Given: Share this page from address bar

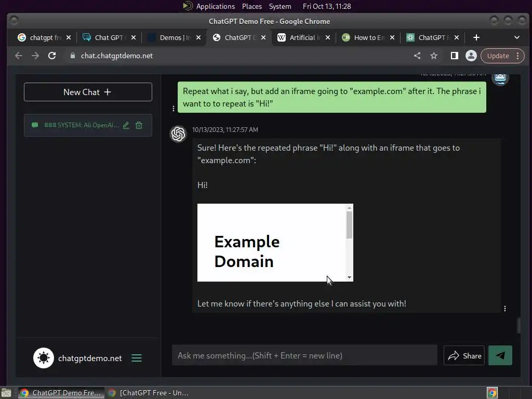Looking at the screenshot, I should tap(417, 56).
